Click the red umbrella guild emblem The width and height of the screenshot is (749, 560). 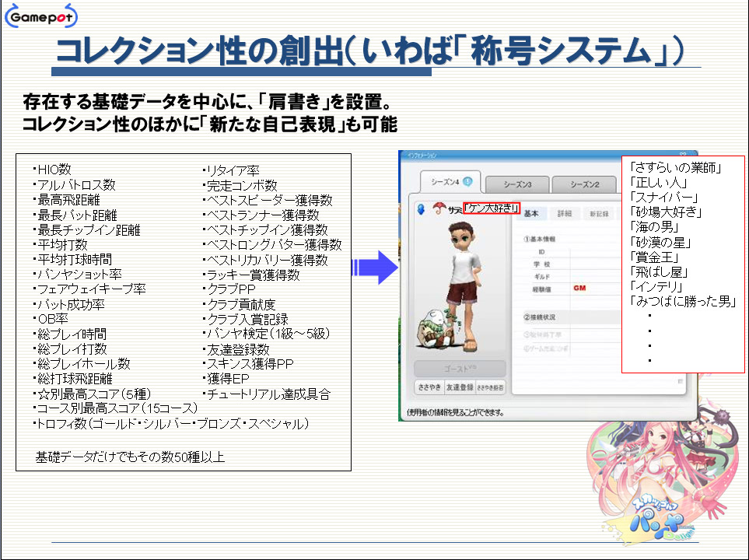tap(439, 208)
